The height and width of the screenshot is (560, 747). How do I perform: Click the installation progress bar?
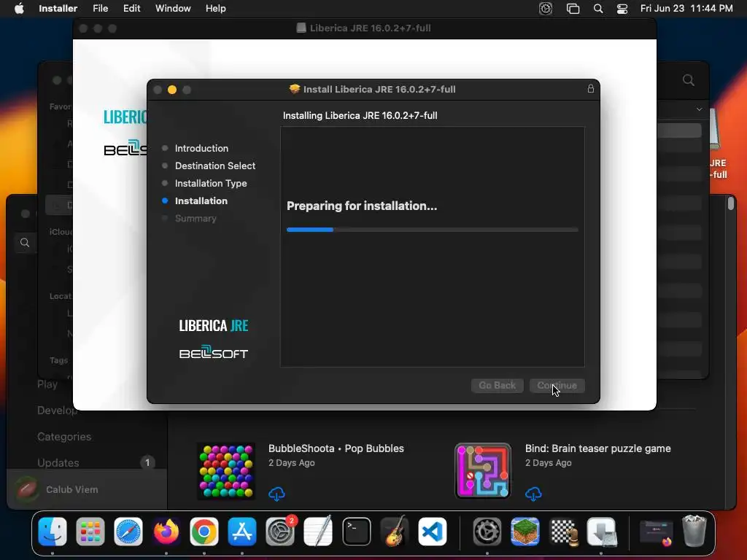(432, 230)
